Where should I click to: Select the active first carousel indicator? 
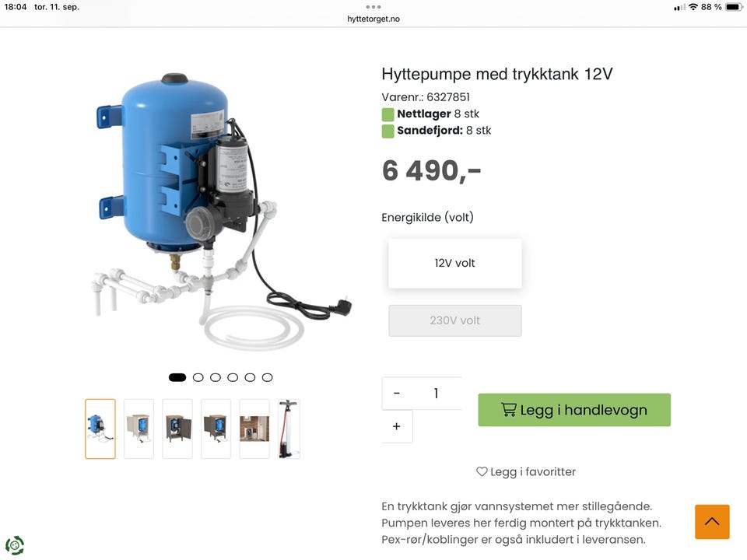click(x=177, y=378)
